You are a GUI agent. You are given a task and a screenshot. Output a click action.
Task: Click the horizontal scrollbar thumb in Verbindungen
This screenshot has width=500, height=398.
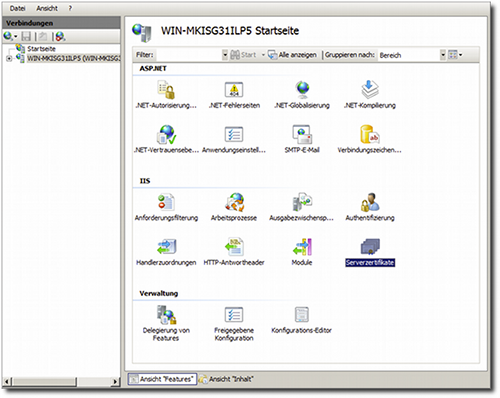[x=43, y=382]
